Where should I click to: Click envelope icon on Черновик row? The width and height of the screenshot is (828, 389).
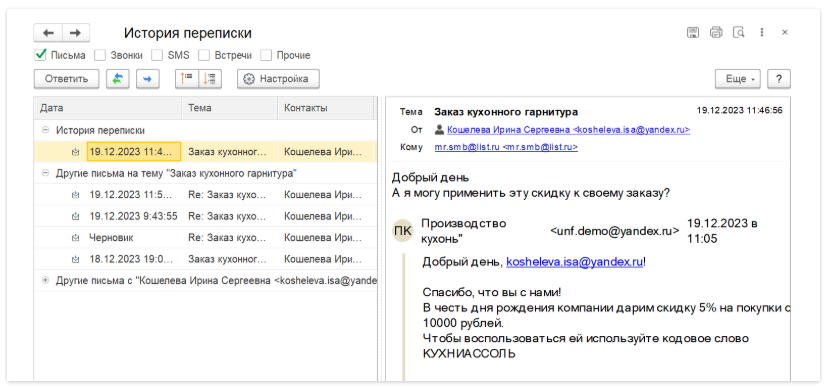coord(76,238)
